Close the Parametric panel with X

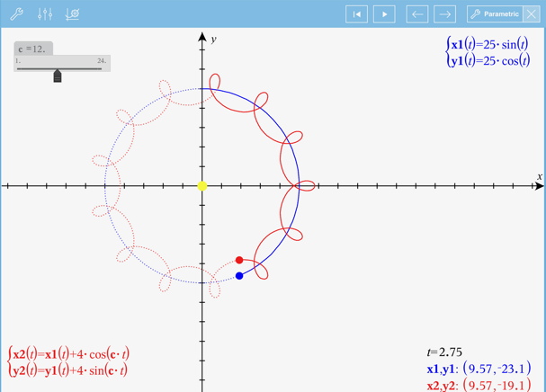click(532, 14)
